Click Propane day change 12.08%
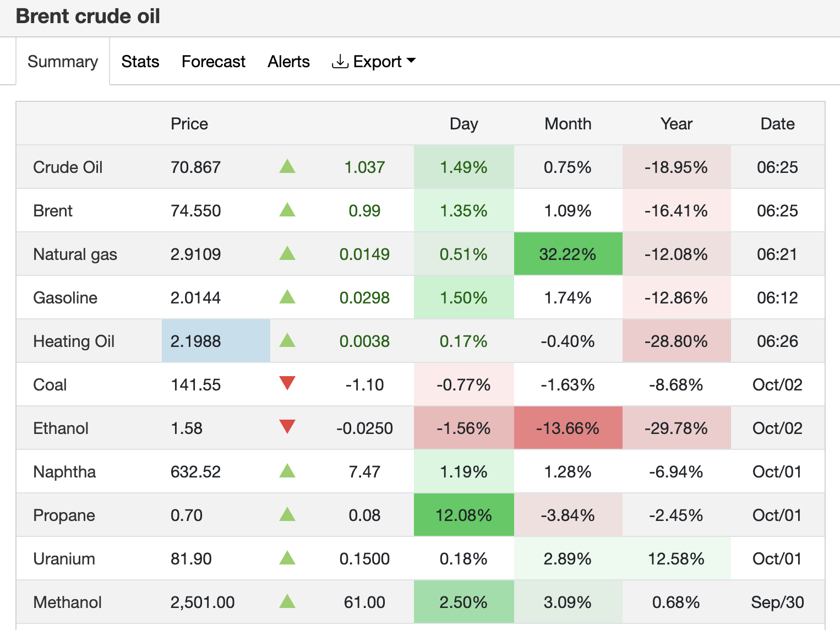Image resolution: width=840 pixels, height=630 pixels. 463,515
